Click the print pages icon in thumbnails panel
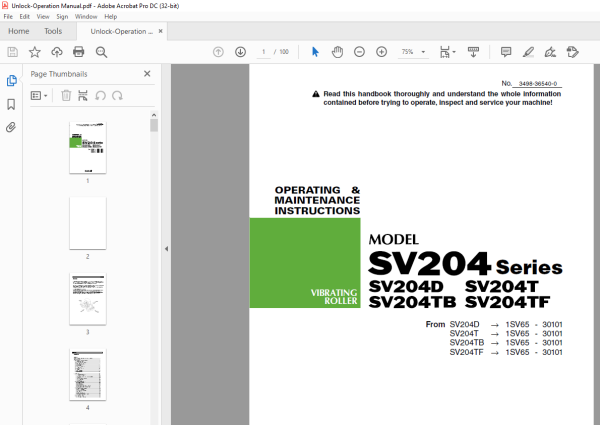 point(83,95)
